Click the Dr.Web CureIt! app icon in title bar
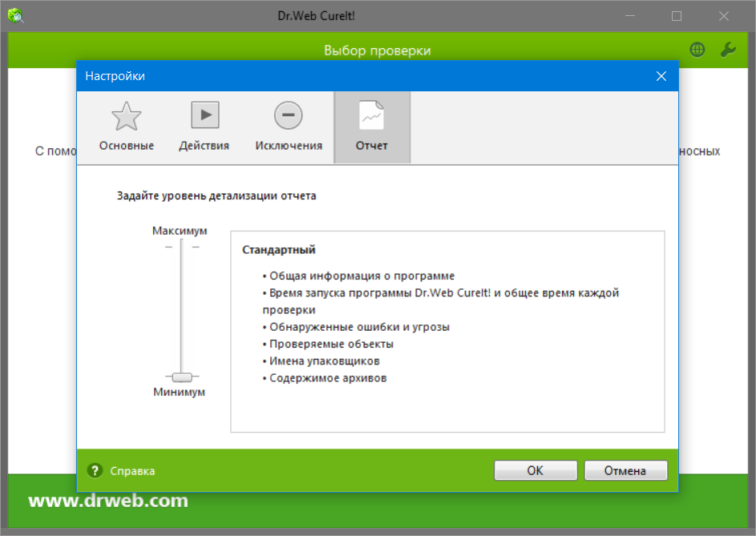This screenshot has height=536, width=756. coord(16,15)
